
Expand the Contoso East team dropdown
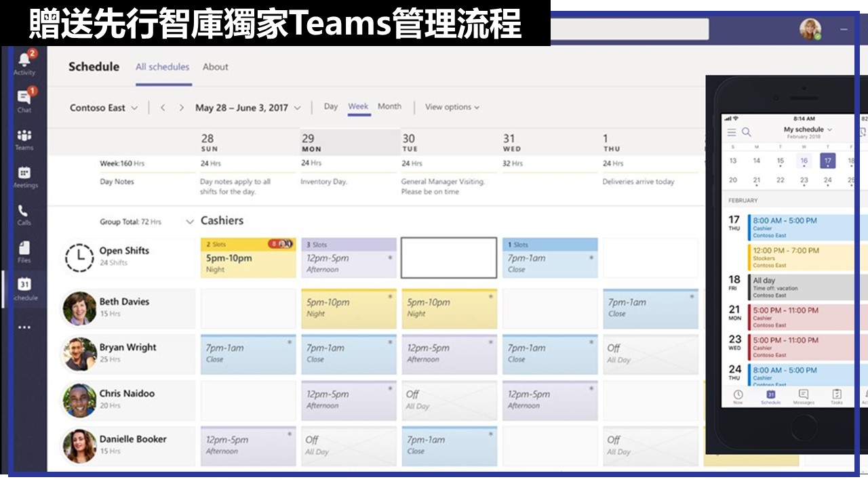click(x=134, y=108)
